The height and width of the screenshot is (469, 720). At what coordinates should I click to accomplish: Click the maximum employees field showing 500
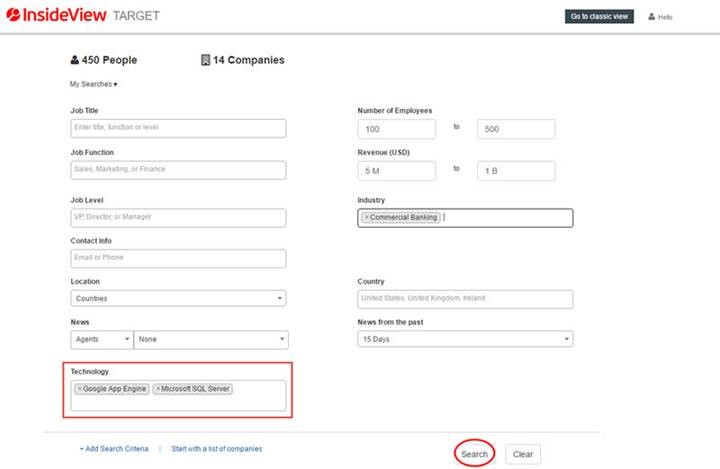(x=516, y=129)
